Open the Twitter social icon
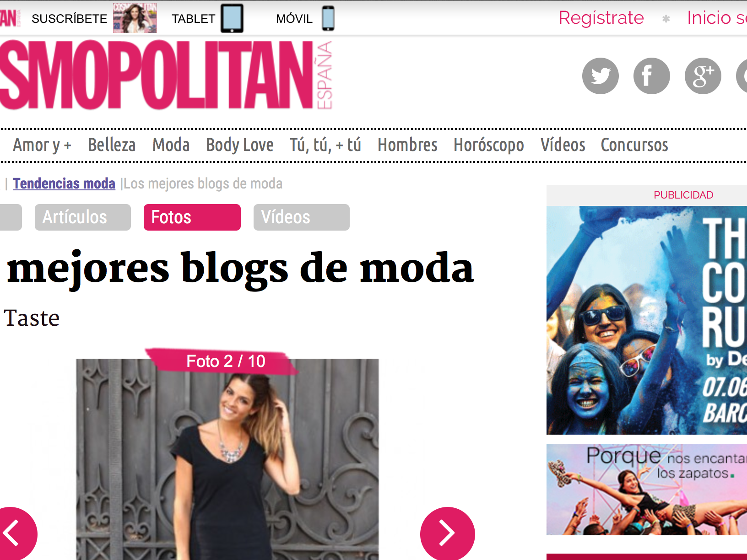The height and width of the screenshot is (560, 747). tap(600, 76)
